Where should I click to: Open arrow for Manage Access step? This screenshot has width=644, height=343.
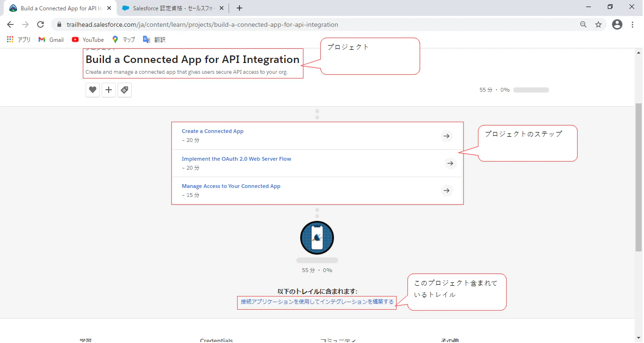coord(446,190)
